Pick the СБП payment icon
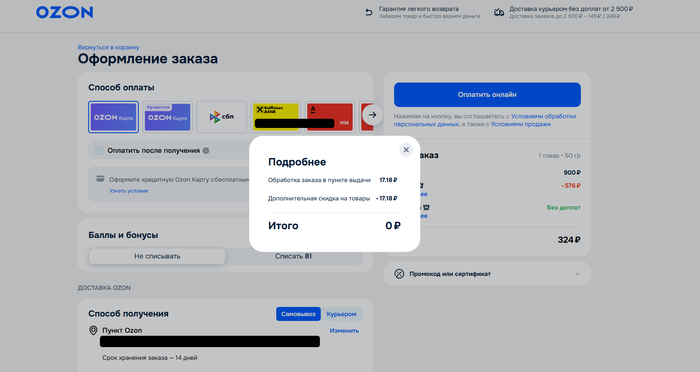 (x=222, y=117)
